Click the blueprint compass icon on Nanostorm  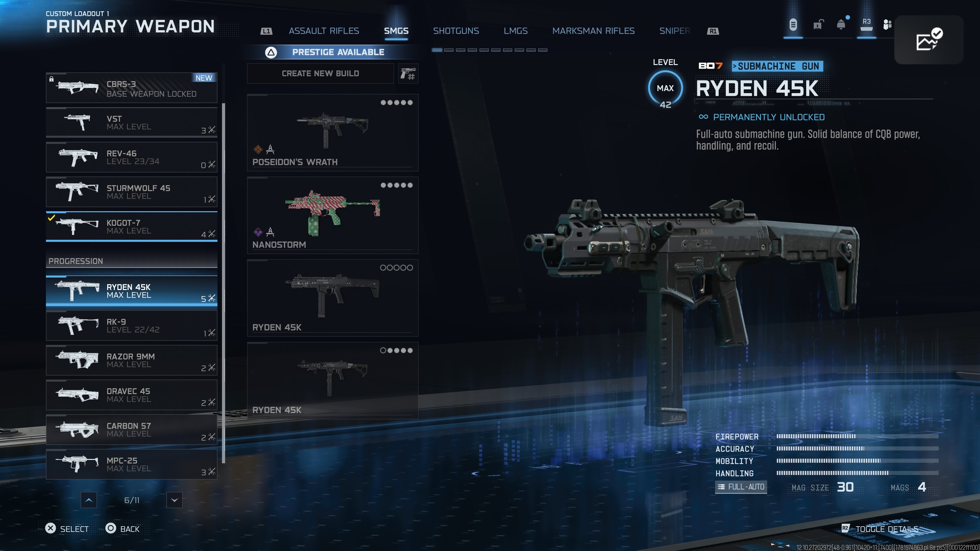[x=270, y=232]
